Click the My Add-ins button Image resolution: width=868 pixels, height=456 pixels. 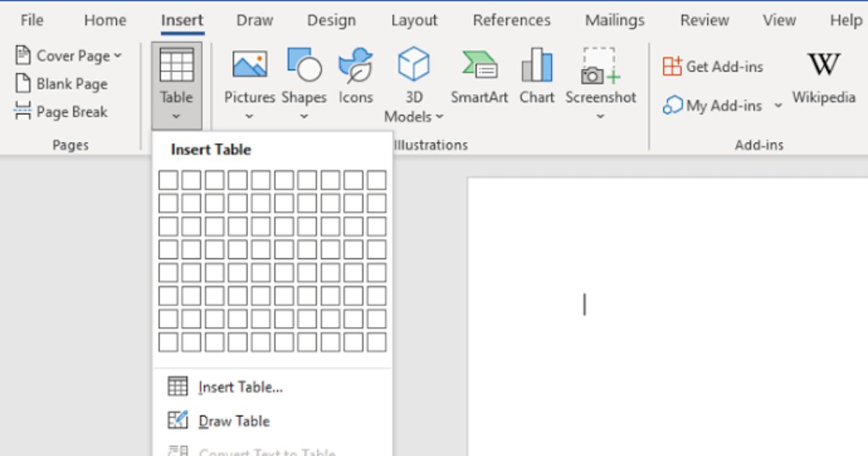[x=712, y=106]
